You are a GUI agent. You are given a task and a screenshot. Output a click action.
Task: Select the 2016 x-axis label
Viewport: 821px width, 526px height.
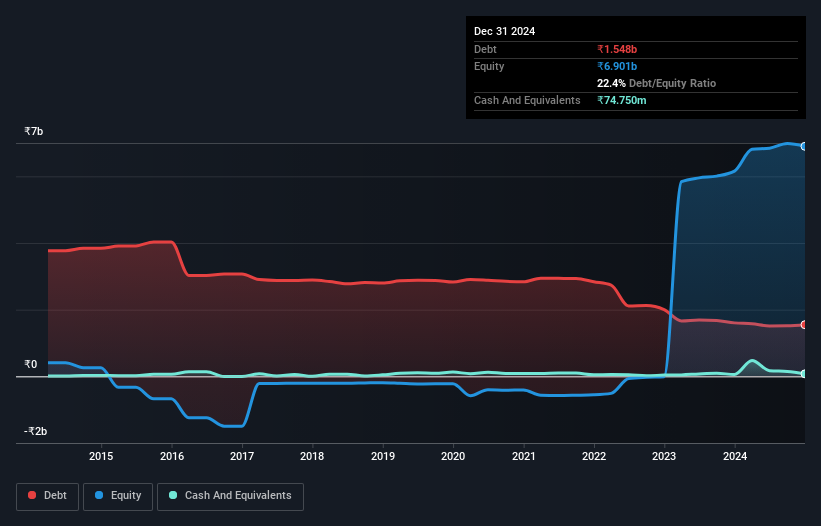(172, 456)
